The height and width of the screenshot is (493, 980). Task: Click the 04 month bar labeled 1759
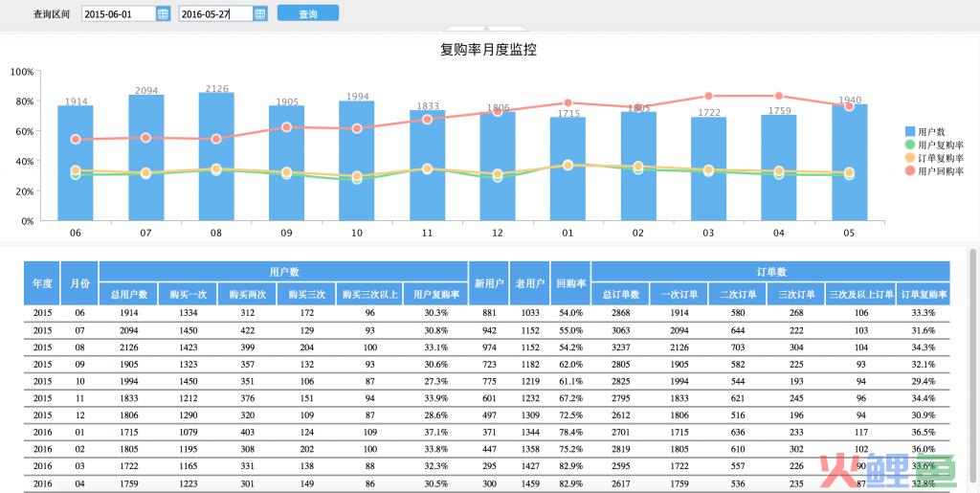(x=779, y=168)
